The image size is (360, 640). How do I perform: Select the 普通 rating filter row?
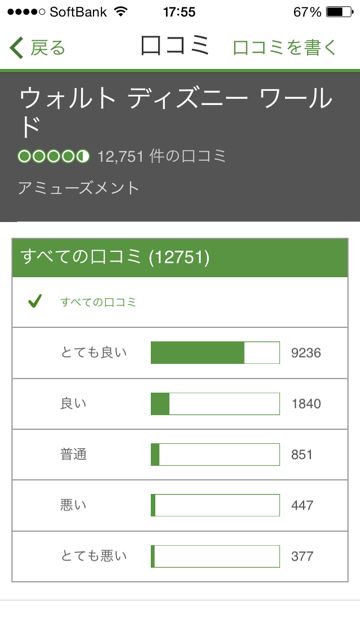point(180,454)
